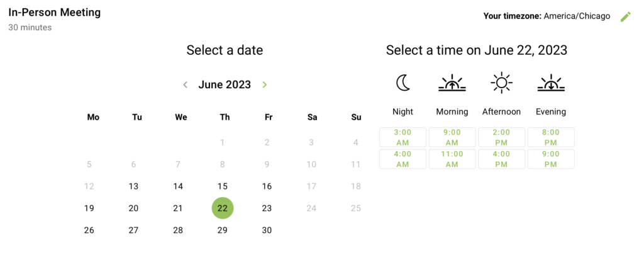This screenshot has height=262, width=644.
Task: Click the Morning sunrise icon
Action: pyautogui.click(x=452, y=83)
